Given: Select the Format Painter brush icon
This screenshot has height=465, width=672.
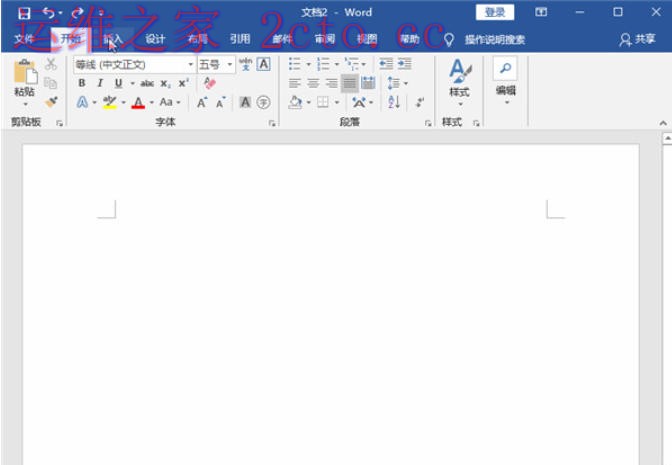Looking at the screenshot, I should pos(51,102).
